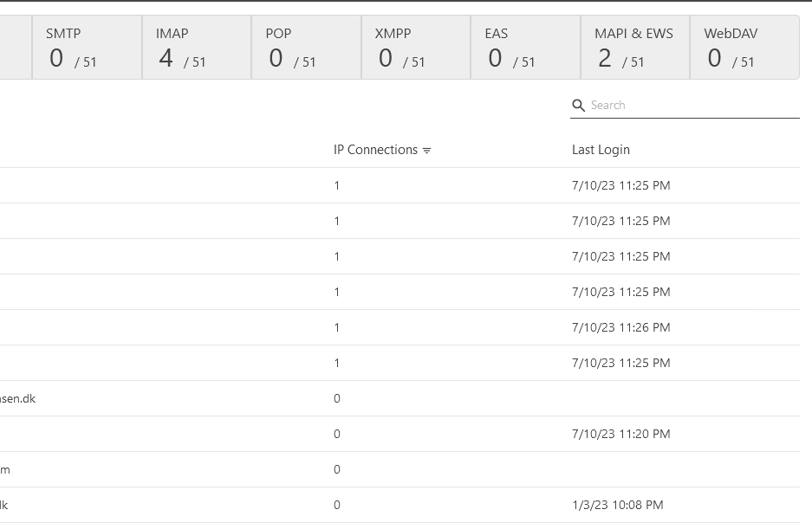The width and height of the screenshot is (812, 529).
Task: Open the EAS connections tile
Action: click(525, 48)
